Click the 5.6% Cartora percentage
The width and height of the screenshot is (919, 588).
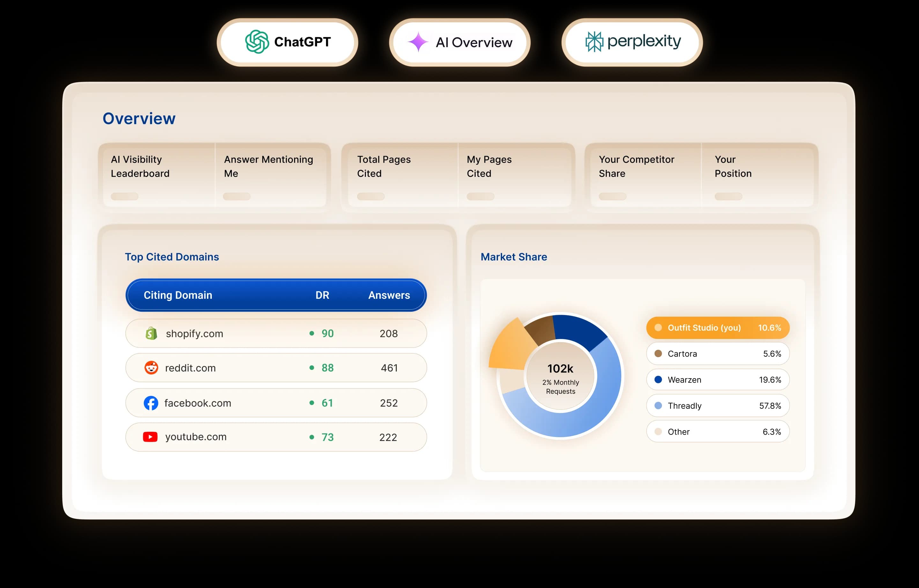click(772, 354)
